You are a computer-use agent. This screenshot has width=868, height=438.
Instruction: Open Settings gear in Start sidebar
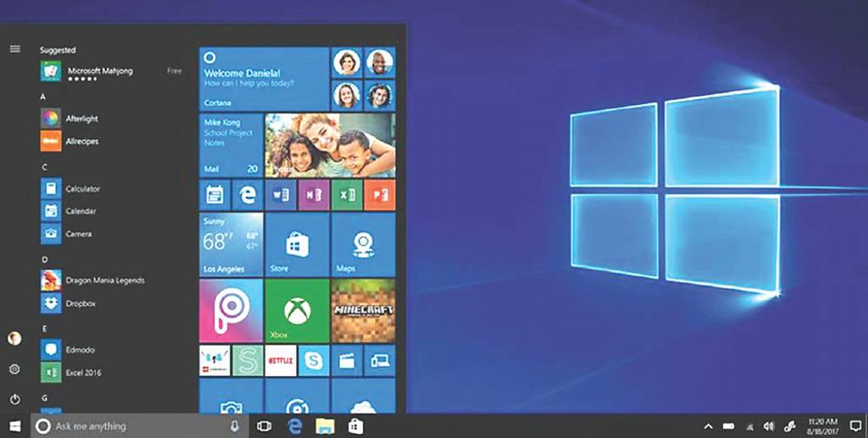click(x=14, y=369)
